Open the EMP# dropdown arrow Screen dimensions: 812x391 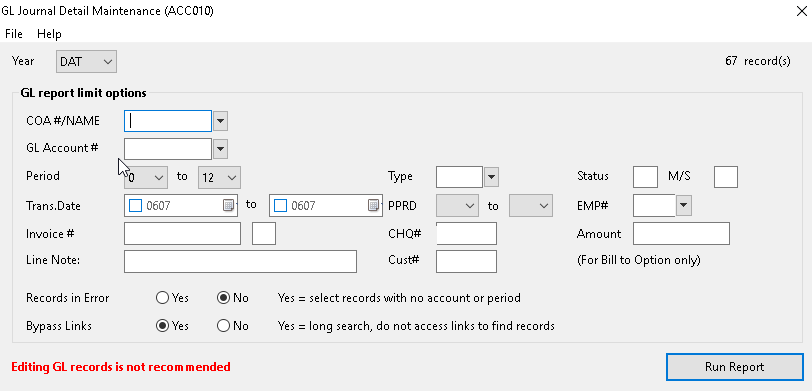click(x=684, y=206)
